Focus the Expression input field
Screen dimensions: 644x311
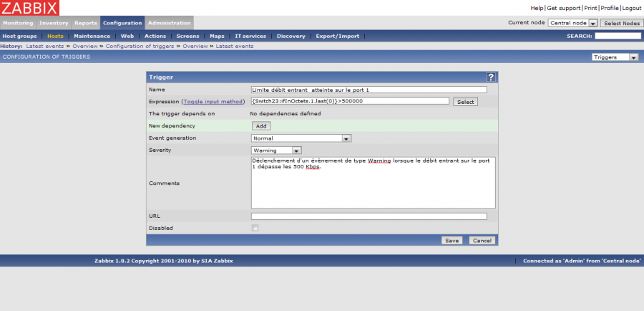coord(350,101)
